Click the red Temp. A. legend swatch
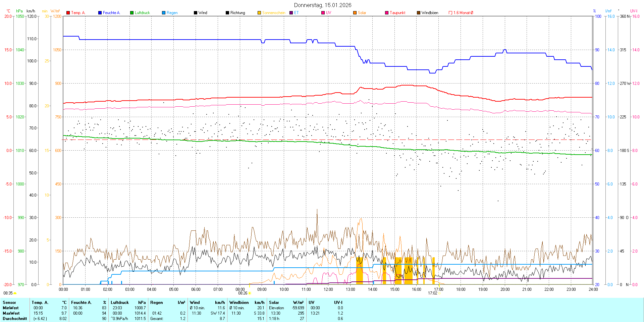This screenshot has height=322, width=644. coord(68,13)
